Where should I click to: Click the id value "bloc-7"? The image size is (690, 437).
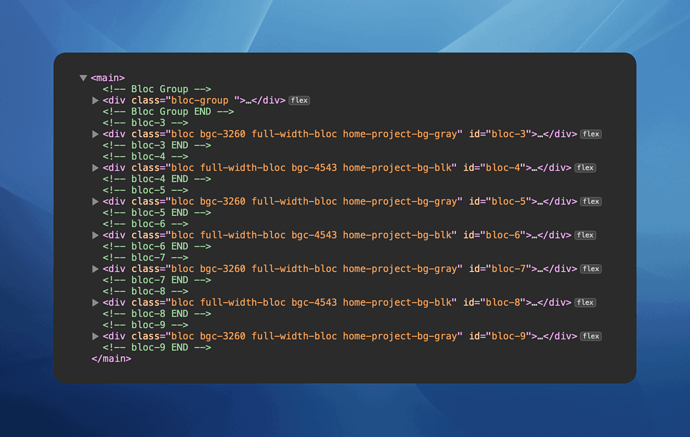[x=508, y=269]
